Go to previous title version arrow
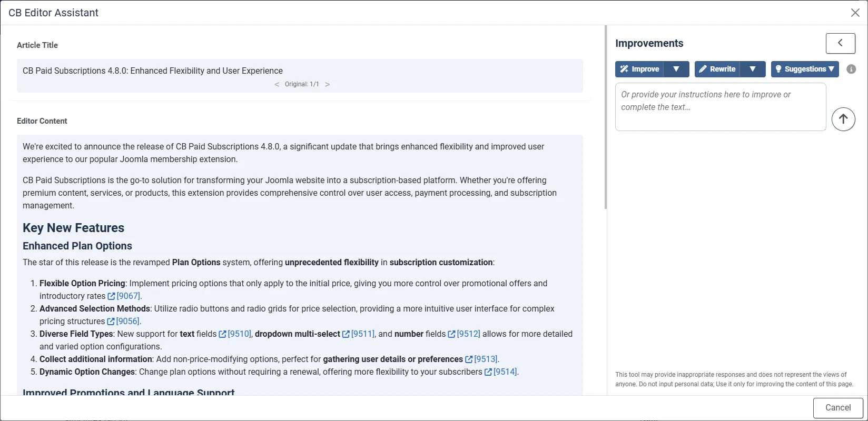Viewport: 868px width, 421px height. [x=277, y=84]
